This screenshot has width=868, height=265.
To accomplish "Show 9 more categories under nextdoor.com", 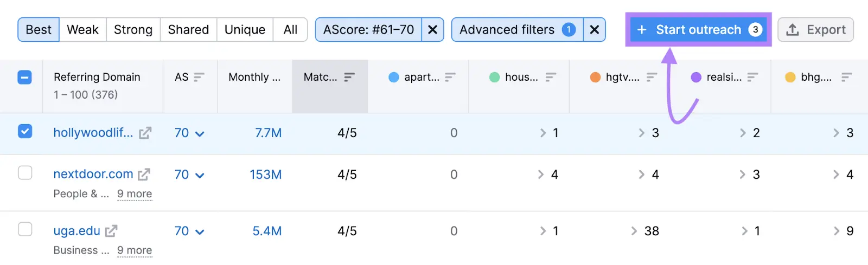I will pyautogui.click(x=135, y=194).
